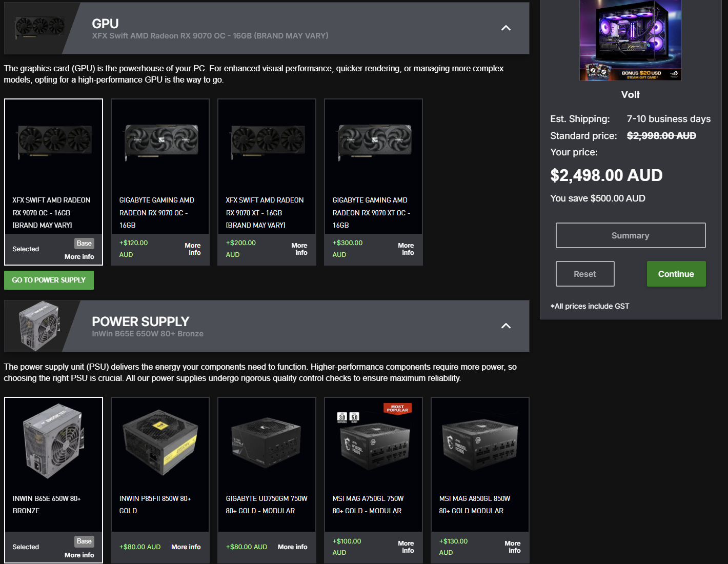Click the Volt PC product image
The image size is (728, 564).
click(x=631, y=40)
